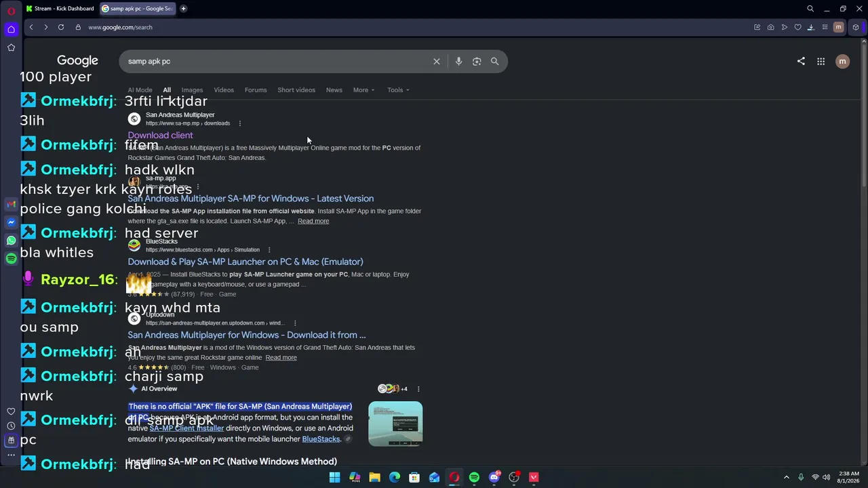
Task: Click the edit-page icon in address bar
Action: [x=757, y=27]
